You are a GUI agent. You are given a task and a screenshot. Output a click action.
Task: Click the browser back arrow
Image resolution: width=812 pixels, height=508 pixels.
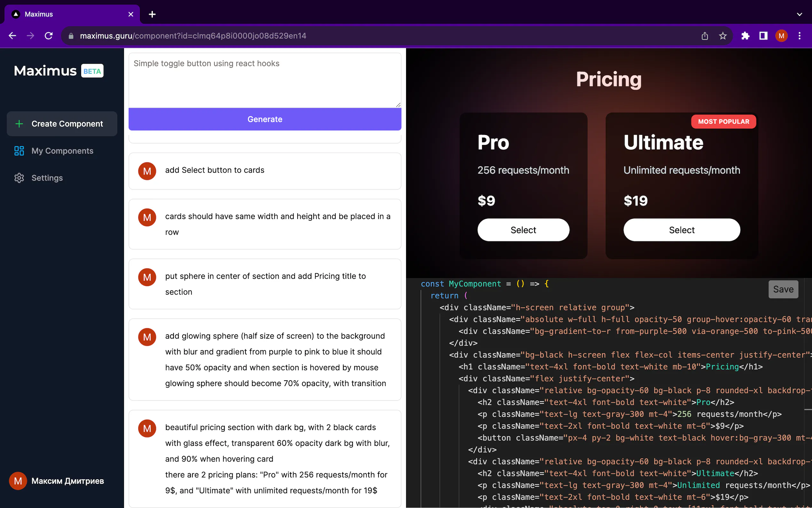pyautogui.click(x=12, y=36)
